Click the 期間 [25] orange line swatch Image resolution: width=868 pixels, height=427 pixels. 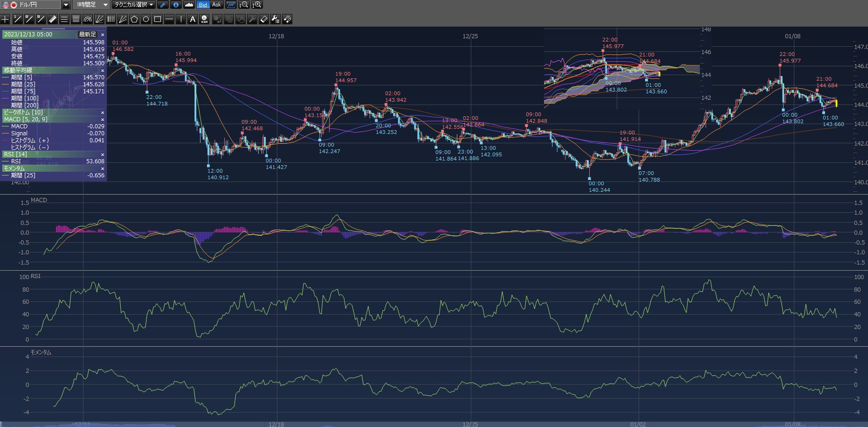(6, 84)
